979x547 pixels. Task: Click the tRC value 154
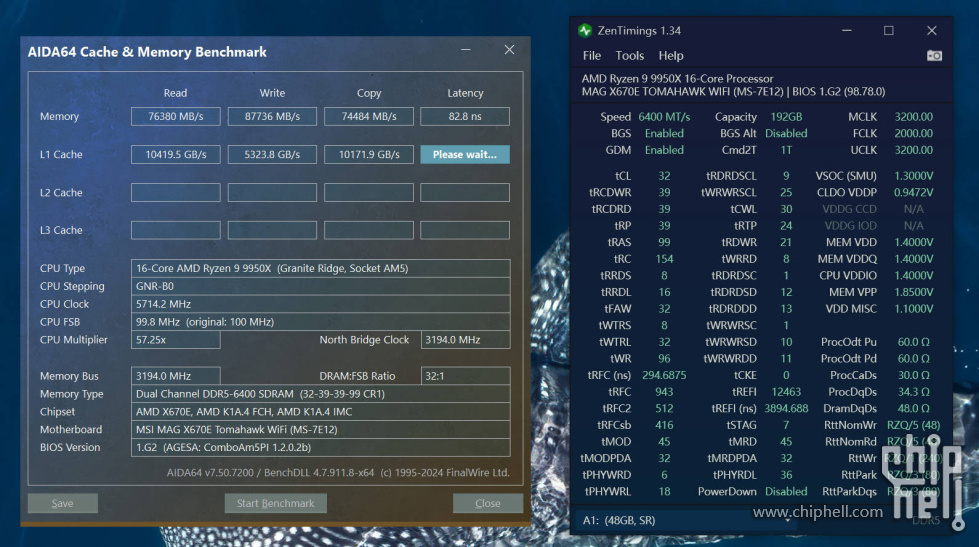(x=664, y=259)
